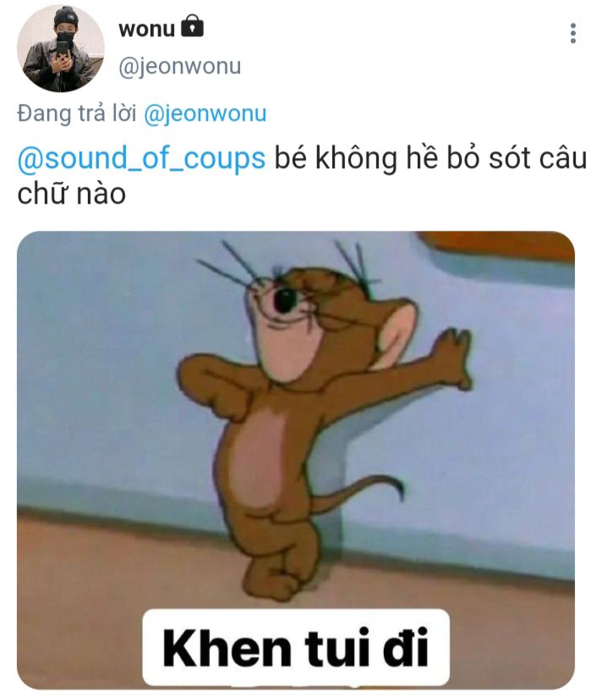608x700 pixels.
Task: Click the "Khen tui đi" caption box
Action: (x=295, y=648)
